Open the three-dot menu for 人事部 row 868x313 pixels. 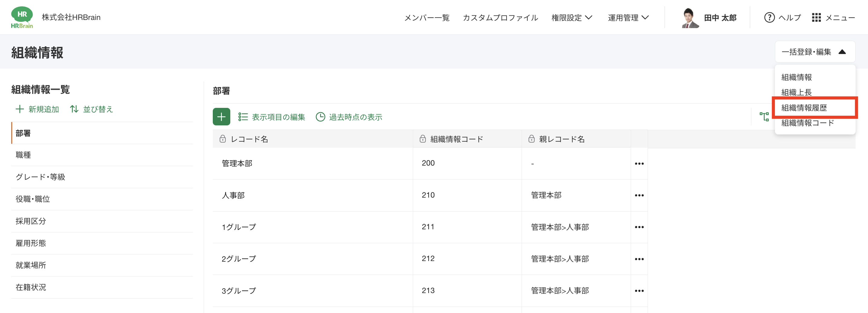(639, 195)
